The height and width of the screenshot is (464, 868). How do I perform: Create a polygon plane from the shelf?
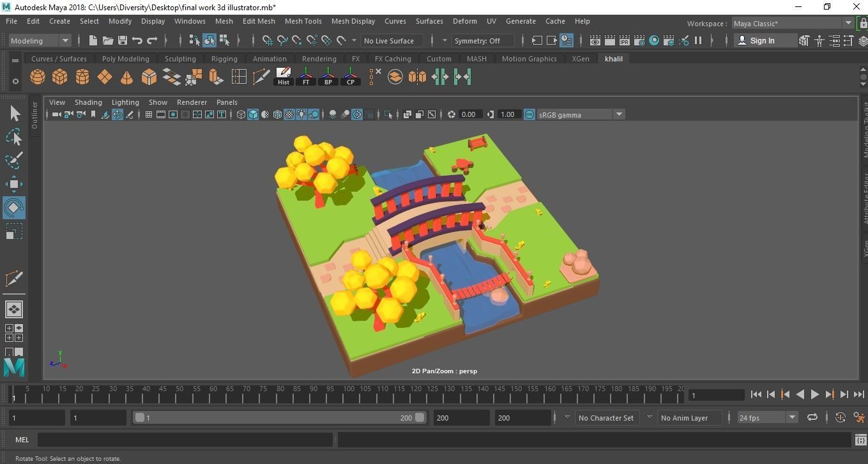[x=105, y=77]
